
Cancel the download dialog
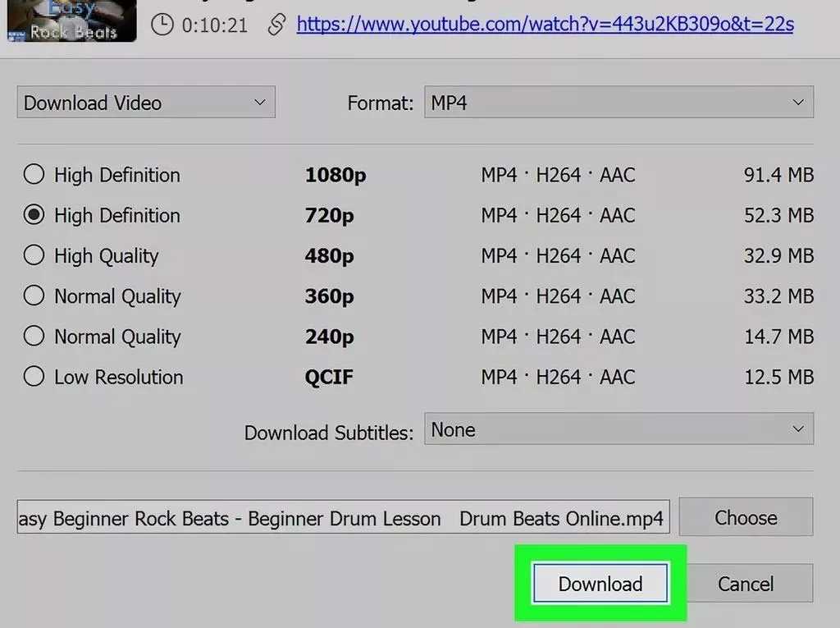(746, 583)
